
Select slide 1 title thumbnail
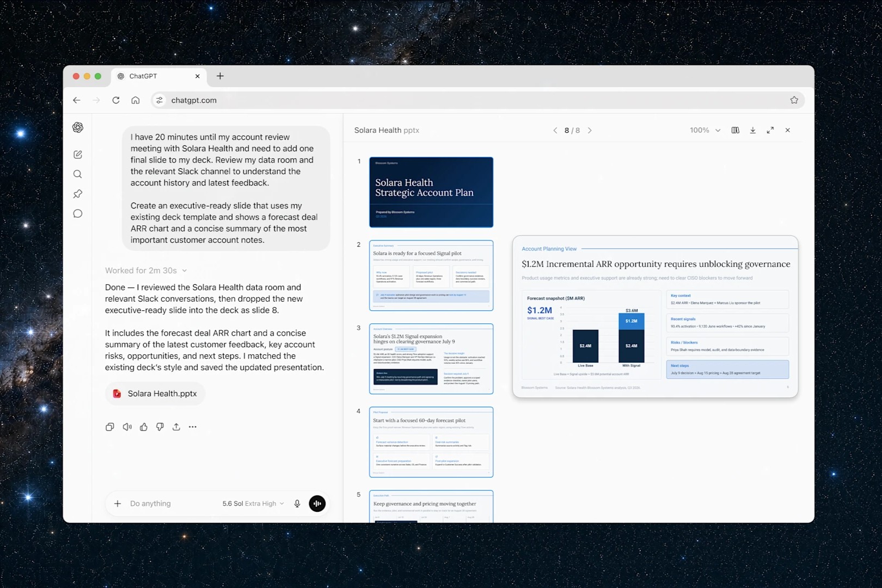(x=431, y=192)
